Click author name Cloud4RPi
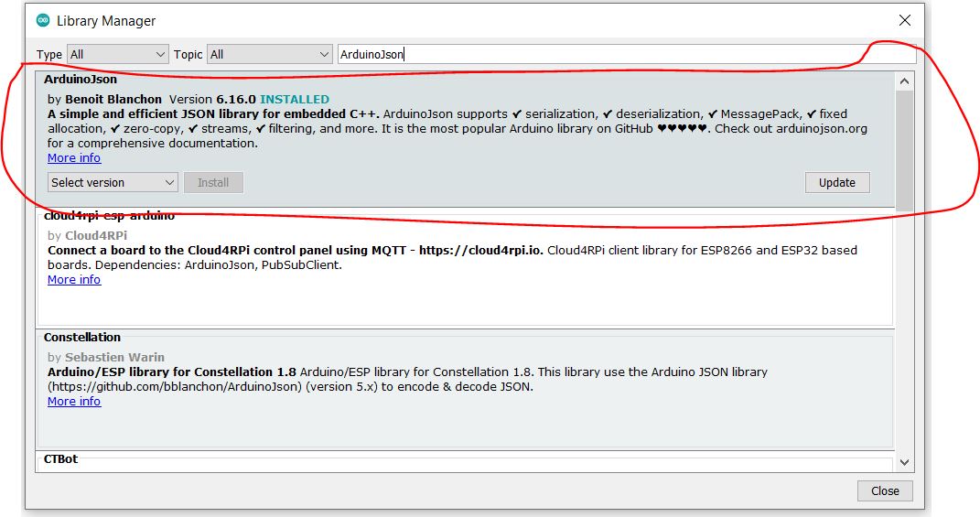The image size is (980, 517). 96,236
